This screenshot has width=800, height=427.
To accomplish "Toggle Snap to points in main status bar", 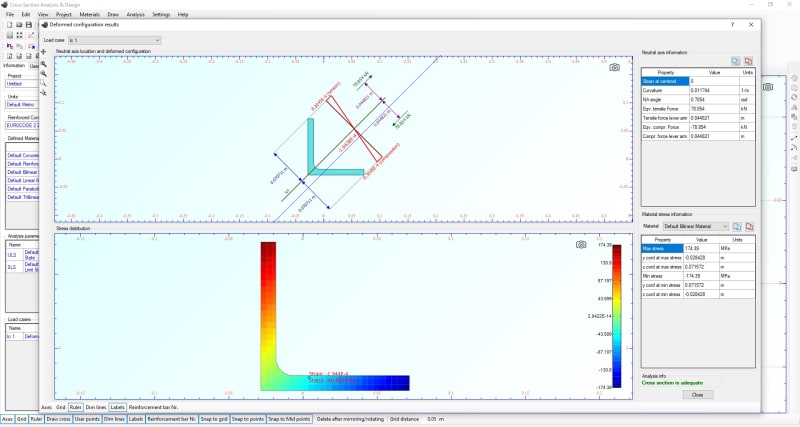I will click(x=247, y=419).
